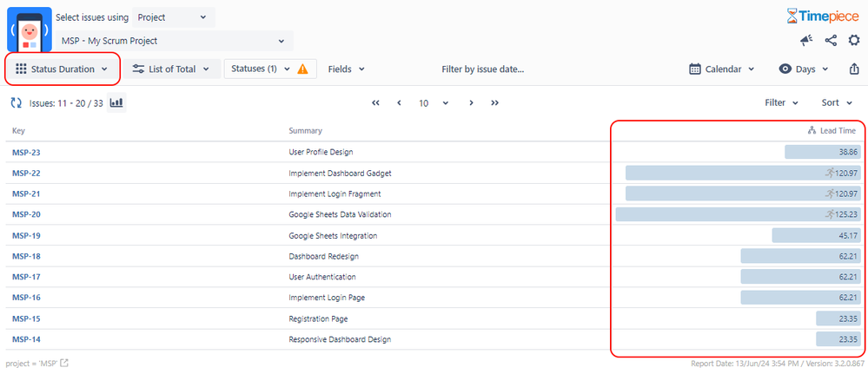The image size is (868, 374).
Task: Open the Calendar dropdown
Action: (x=722, y=69)
